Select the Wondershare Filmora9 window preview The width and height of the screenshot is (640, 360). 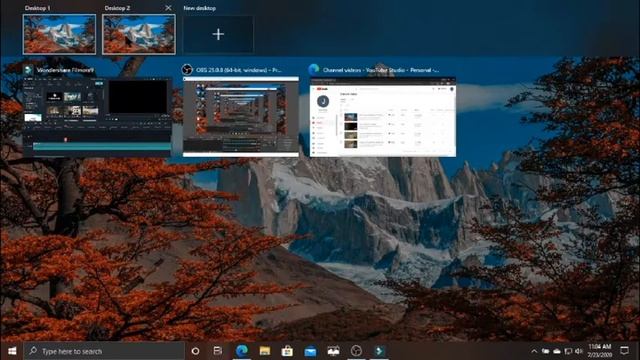97,117
